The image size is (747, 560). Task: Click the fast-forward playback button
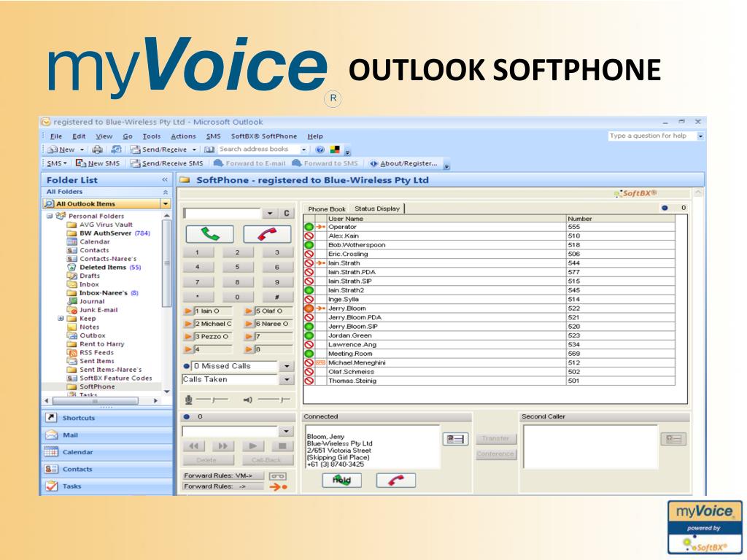tap(223, 446)
